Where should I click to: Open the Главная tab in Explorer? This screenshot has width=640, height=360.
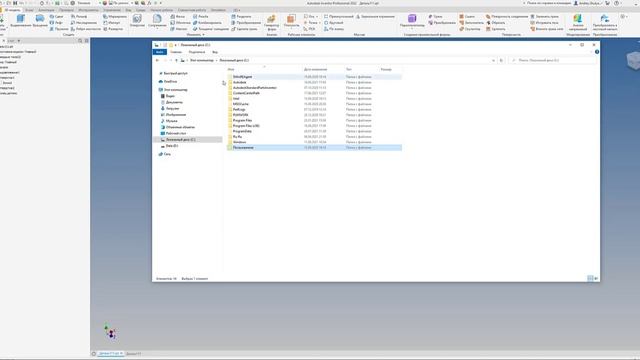point(176,52)
